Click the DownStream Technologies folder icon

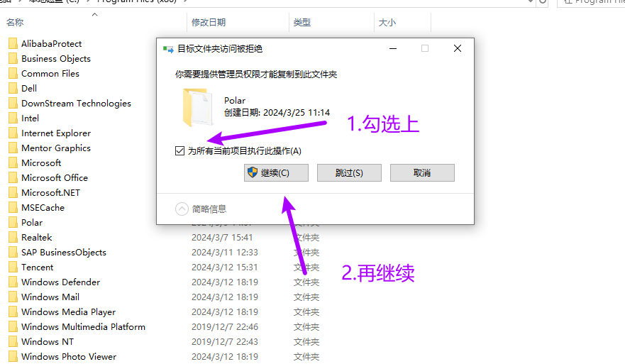point(13,104)
